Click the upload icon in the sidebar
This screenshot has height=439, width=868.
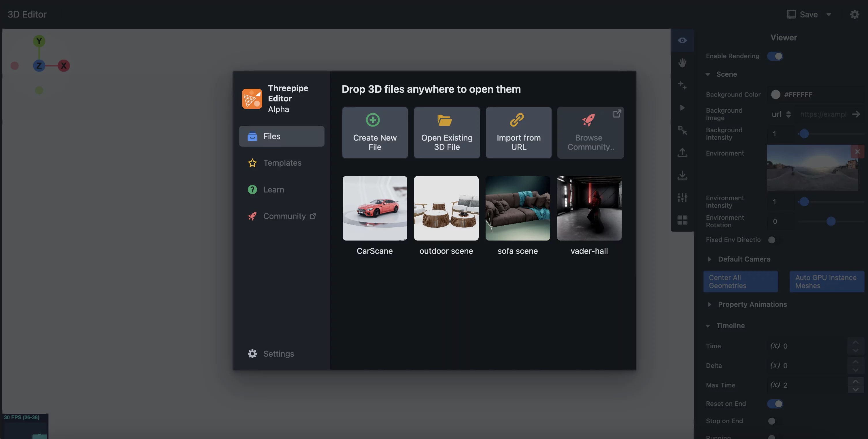[x=683, y=153]
